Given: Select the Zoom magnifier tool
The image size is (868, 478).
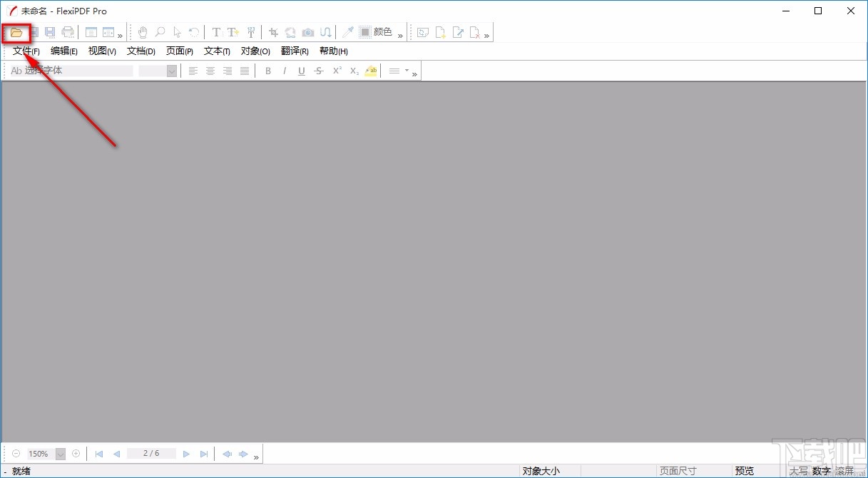Looking at the screenshot, I should (160, 32).
